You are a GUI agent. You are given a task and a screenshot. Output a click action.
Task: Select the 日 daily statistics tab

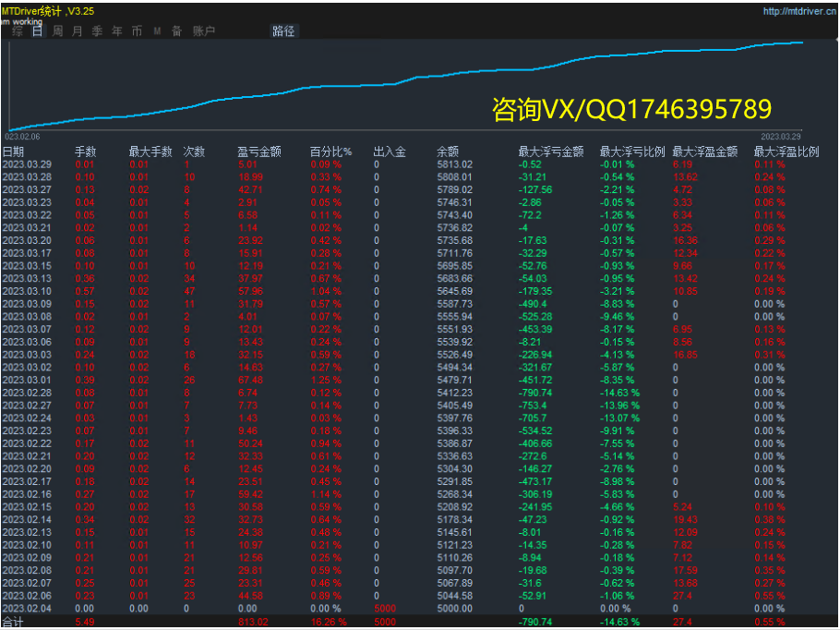pyautogui.click(x=37, y=30)
